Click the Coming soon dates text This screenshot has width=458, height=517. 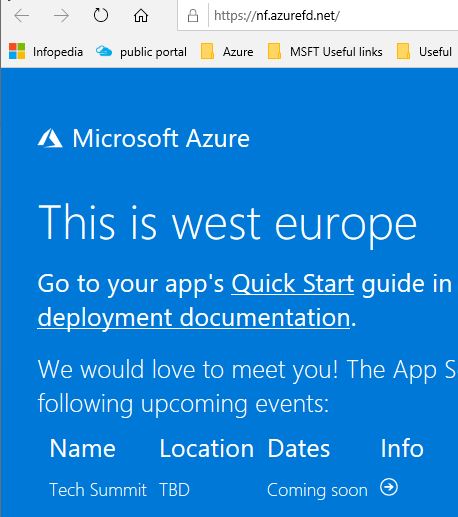(317, 490)
